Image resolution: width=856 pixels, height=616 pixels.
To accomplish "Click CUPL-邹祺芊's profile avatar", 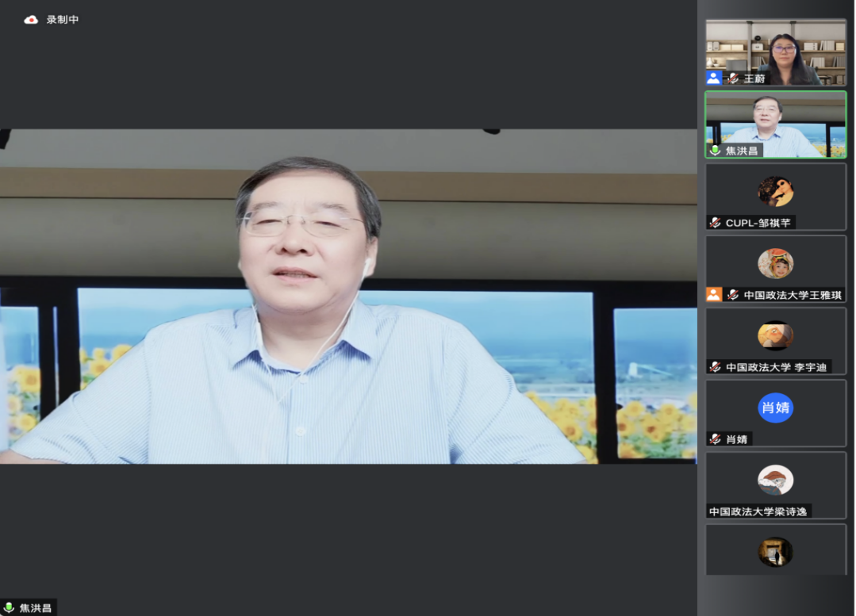I will pos(775,191).
